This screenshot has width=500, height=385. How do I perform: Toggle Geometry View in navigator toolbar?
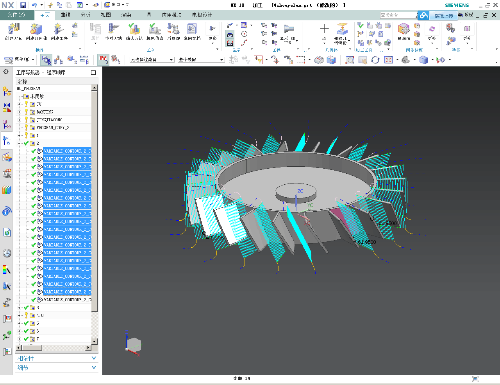72,60
